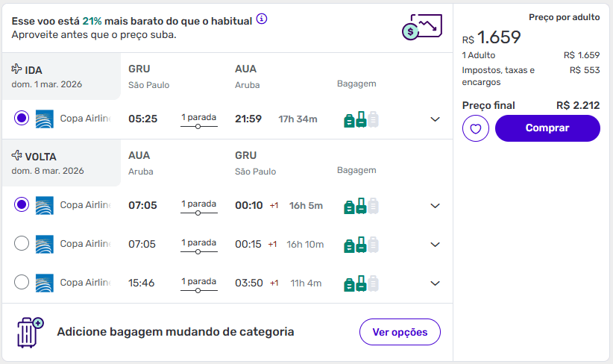The image size is (613, 364).
Task: Click baggage icons on the 15:46 return flight
Action: pos(361,283)
